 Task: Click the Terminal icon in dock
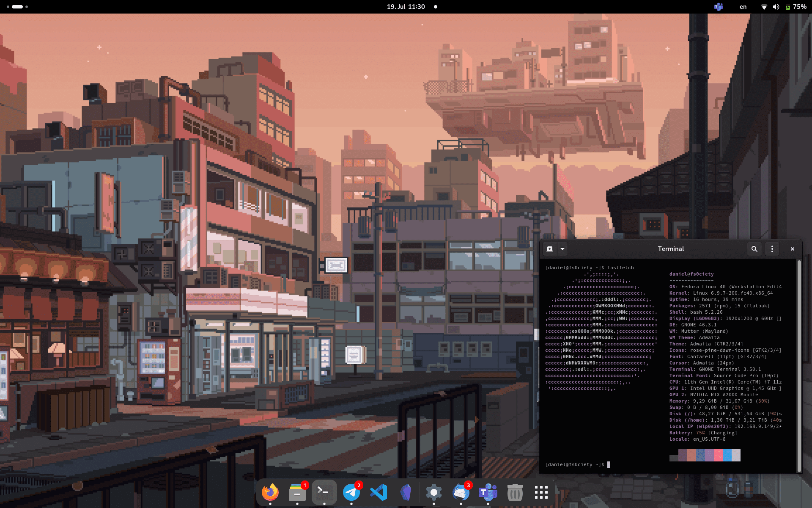[x=324, y=492]
